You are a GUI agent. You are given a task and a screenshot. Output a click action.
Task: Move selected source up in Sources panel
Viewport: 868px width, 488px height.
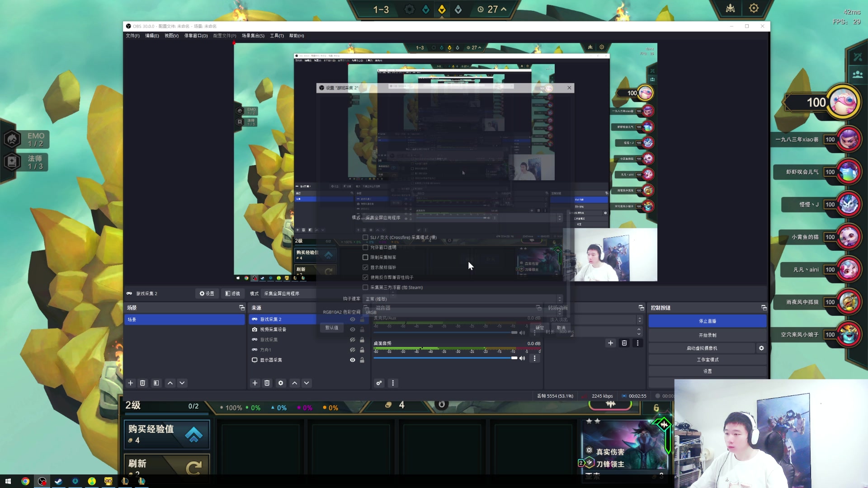pos(295,383)
